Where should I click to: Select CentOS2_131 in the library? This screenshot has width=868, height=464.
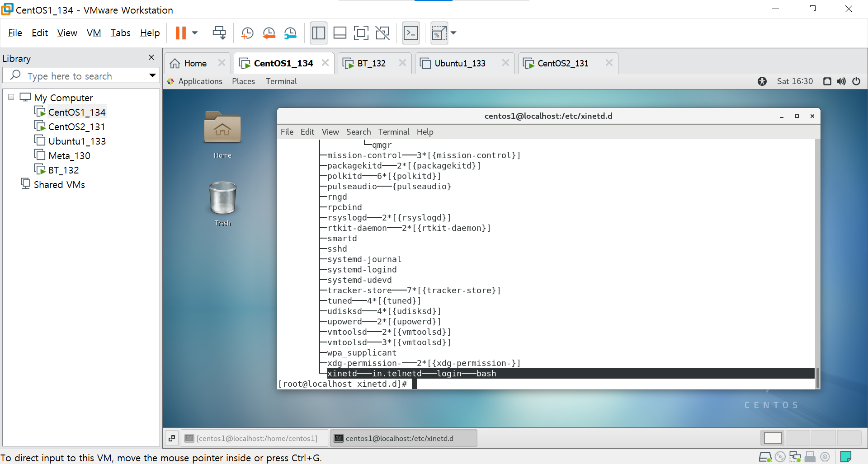pyautogui.click(x=77, y=127)
